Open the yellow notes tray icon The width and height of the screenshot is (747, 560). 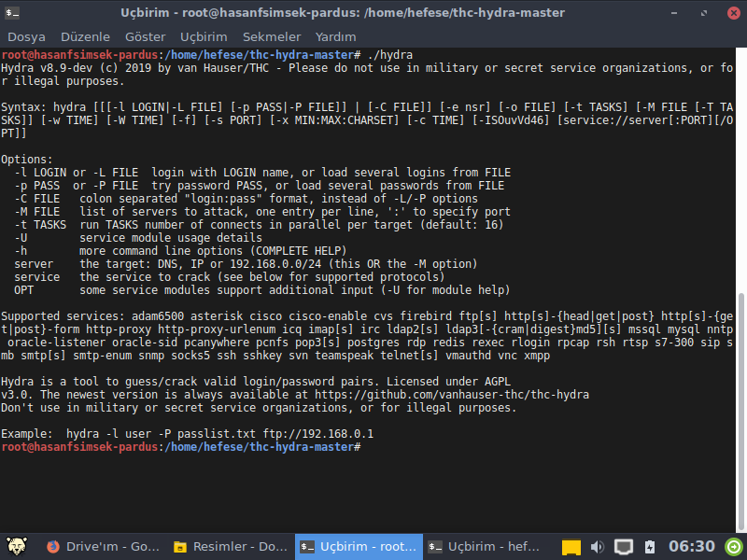[x=571, y=547]
